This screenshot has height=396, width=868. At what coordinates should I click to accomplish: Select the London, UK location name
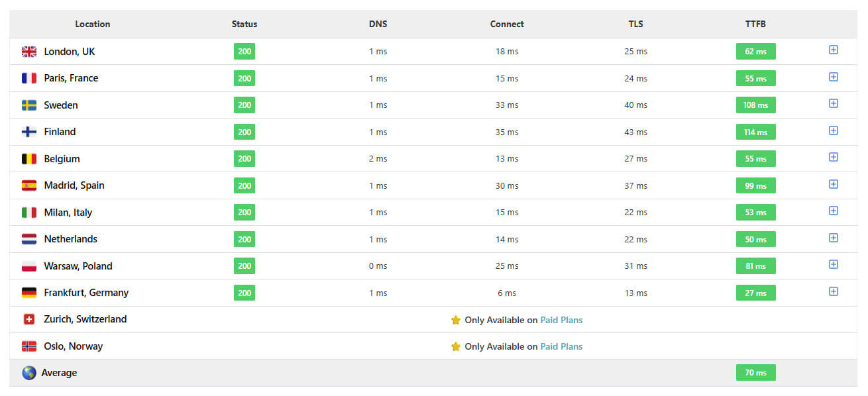tap(70, 52)
